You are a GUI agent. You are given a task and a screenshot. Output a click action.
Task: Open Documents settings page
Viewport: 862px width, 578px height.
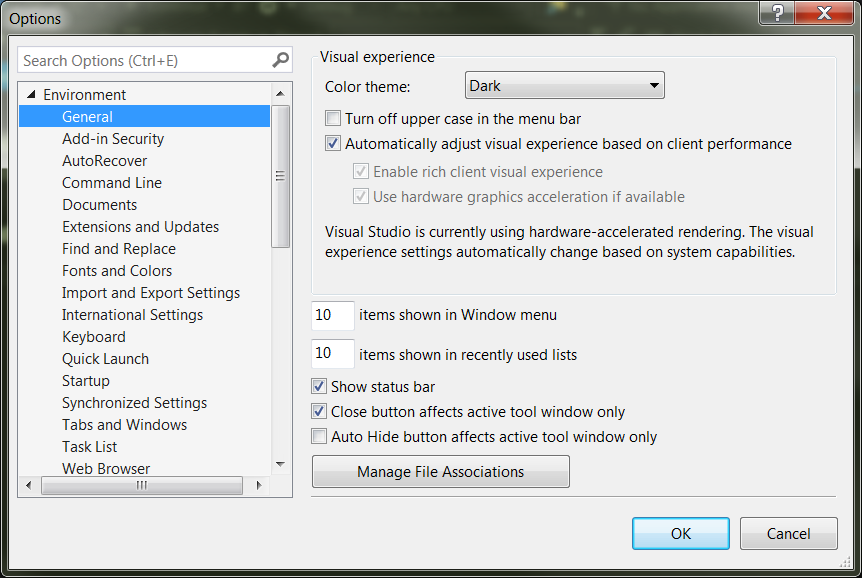(x=100, y=205)
